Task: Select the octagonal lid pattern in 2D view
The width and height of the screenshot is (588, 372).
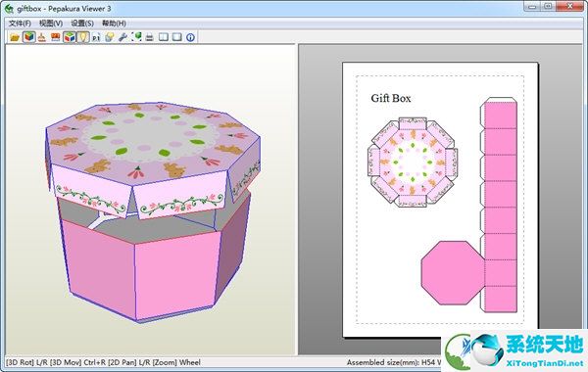Action: (413, 163)
